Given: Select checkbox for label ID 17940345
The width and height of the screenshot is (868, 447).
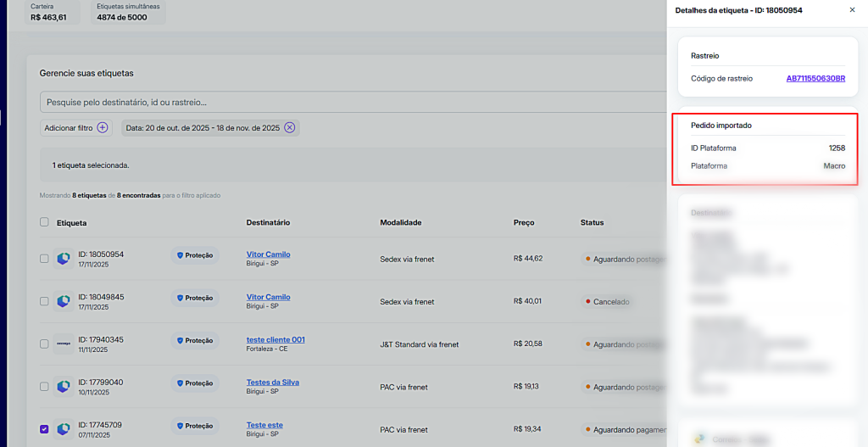Looking at the screenshot, I should [x=44, y=344].
